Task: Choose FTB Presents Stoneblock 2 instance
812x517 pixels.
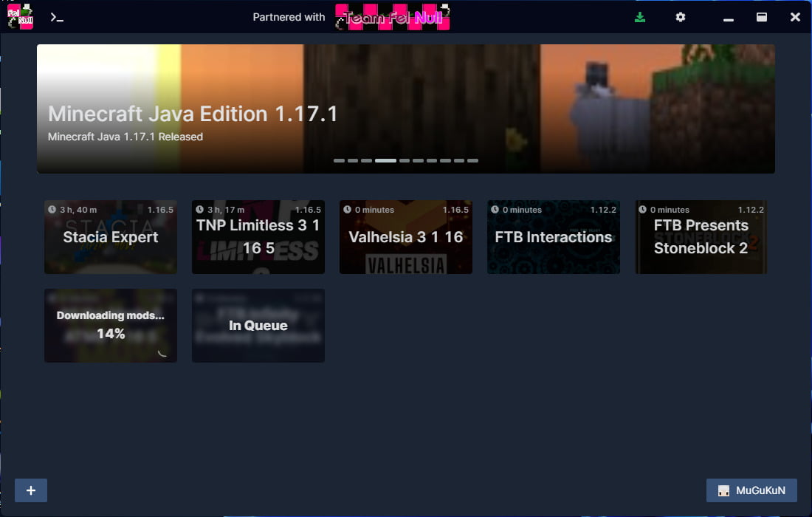Action: [x=701, y=237]
